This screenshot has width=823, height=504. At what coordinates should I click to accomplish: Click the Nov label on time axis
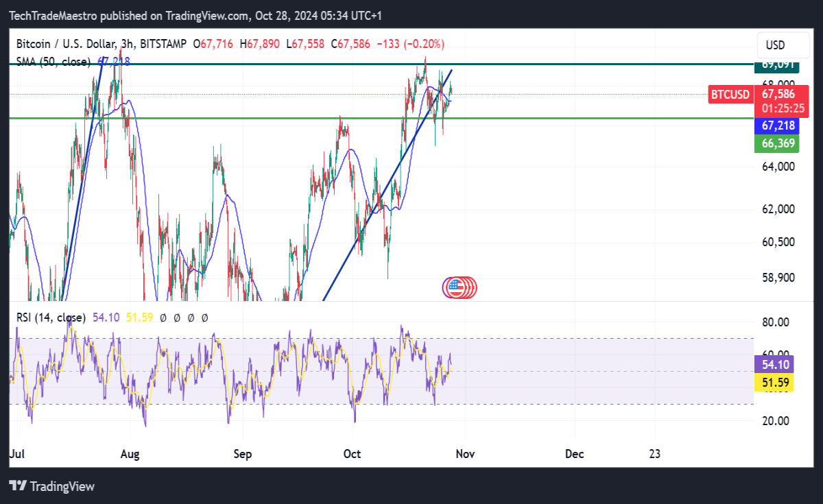tap(465, 454)
